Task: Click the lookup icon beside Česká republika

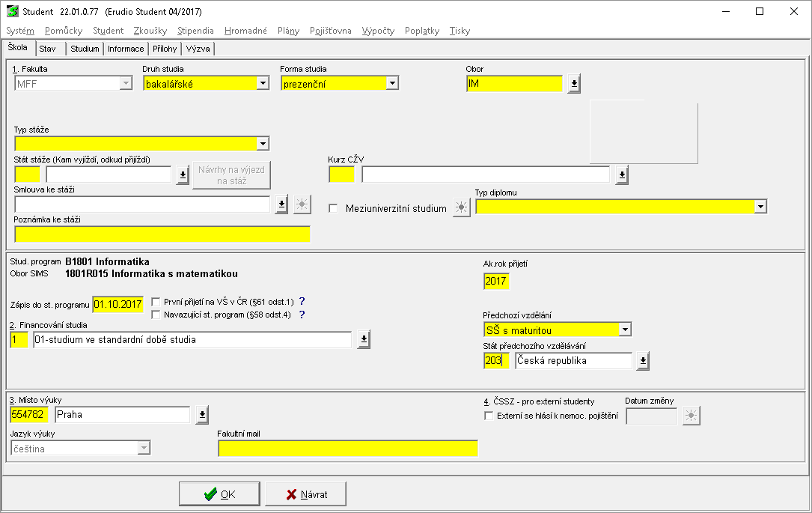Action: (643, 361)
